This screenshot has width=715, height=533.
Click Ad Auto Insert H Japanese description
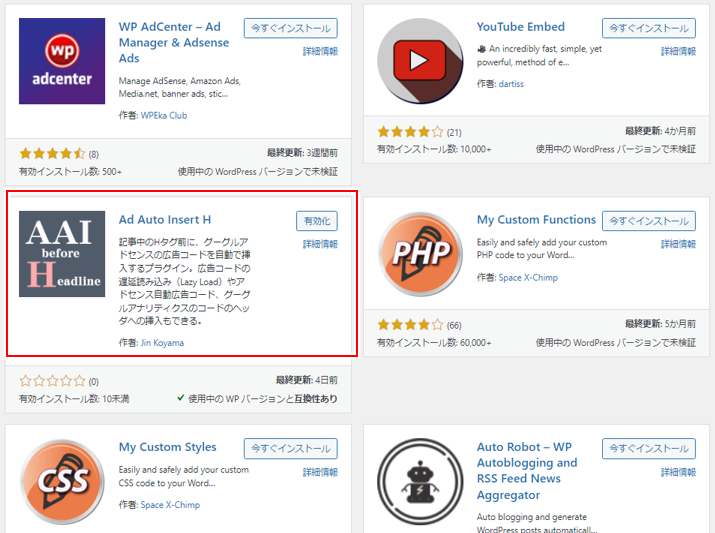tap(184, 281)
